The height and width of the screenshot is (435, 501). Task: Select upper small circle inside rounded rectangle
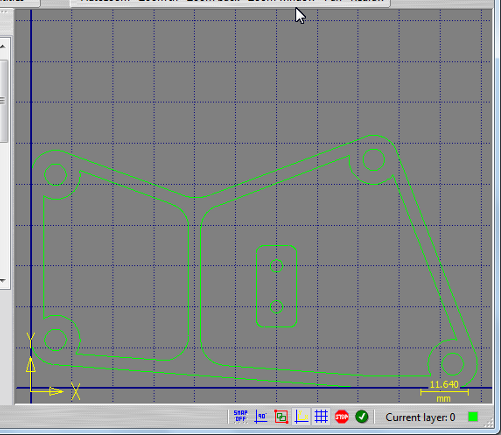pos(276,266)
